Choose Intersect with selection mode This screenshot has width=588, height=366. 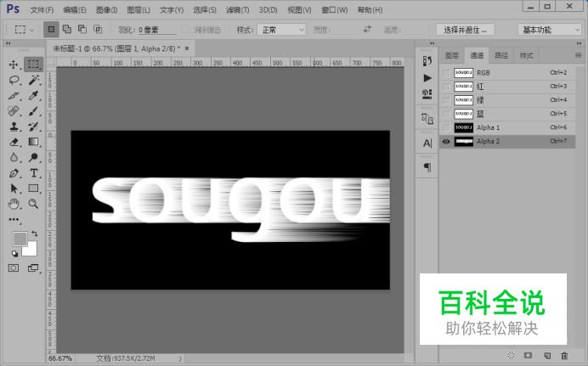click(x=98, y=29)
